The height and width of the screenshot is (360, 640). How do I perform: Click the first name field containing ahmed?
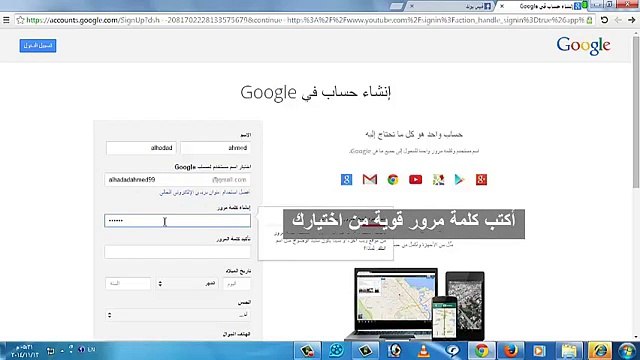tap(216, 148)
